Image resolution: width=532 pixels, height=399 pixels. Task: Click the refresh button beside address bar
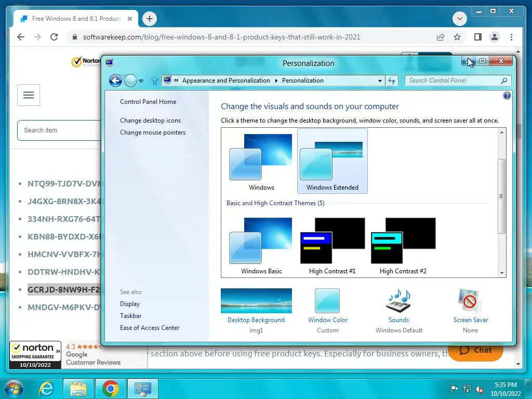[392, 81]
